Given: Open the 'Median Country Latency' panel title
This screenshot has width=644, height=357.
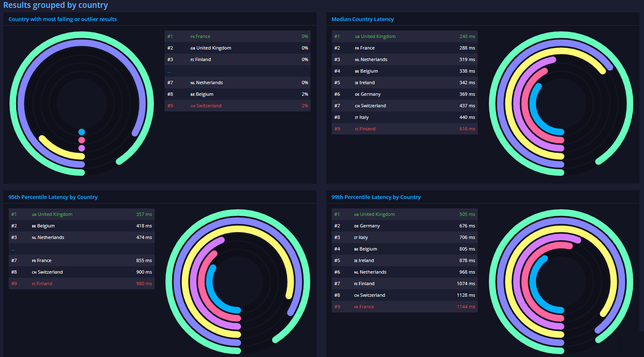Looking at the screenshot, I should click(x=363, y=19).
